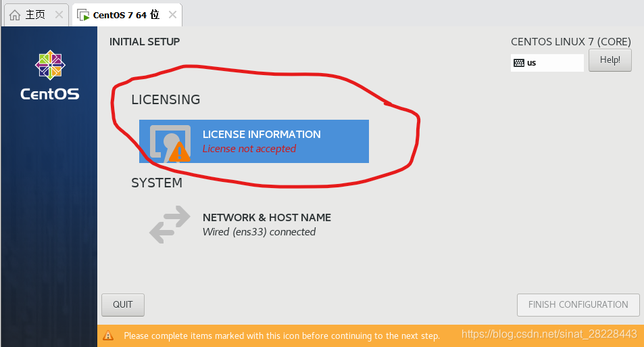This screenshot has height=347, width=644.
Task: Click the Help! button
Action: pos(610,60)
